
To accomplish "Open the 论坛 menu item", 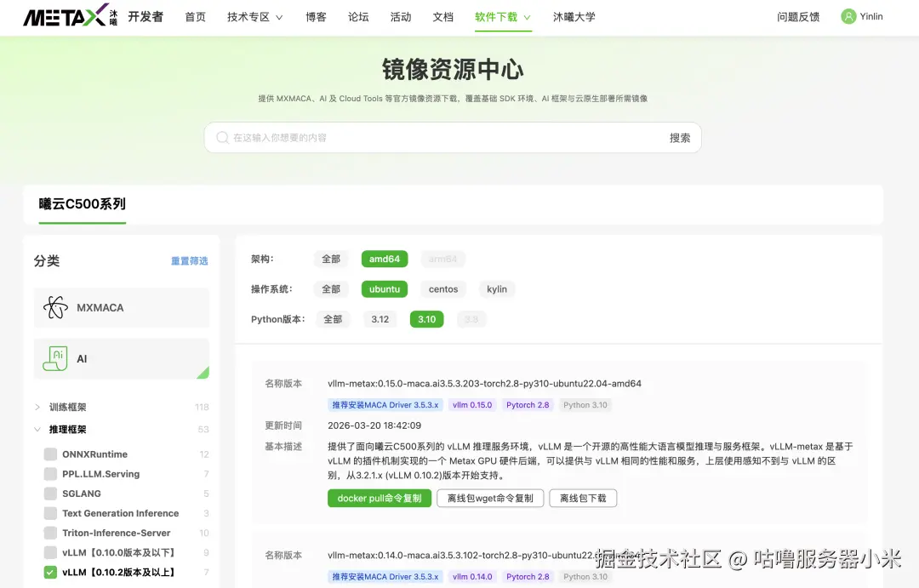I will [x=358, y=17].
